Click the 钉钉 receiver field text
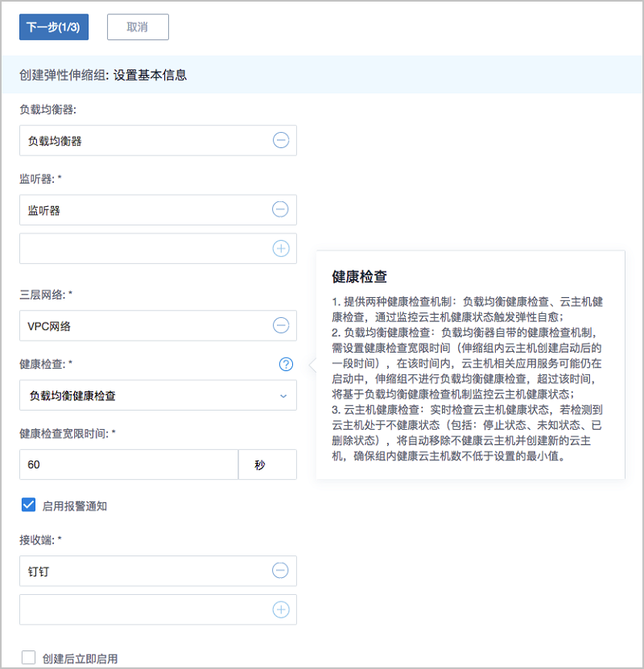This screenshot has height=669, width=644. pyautogui.click(x=39, y=571)
